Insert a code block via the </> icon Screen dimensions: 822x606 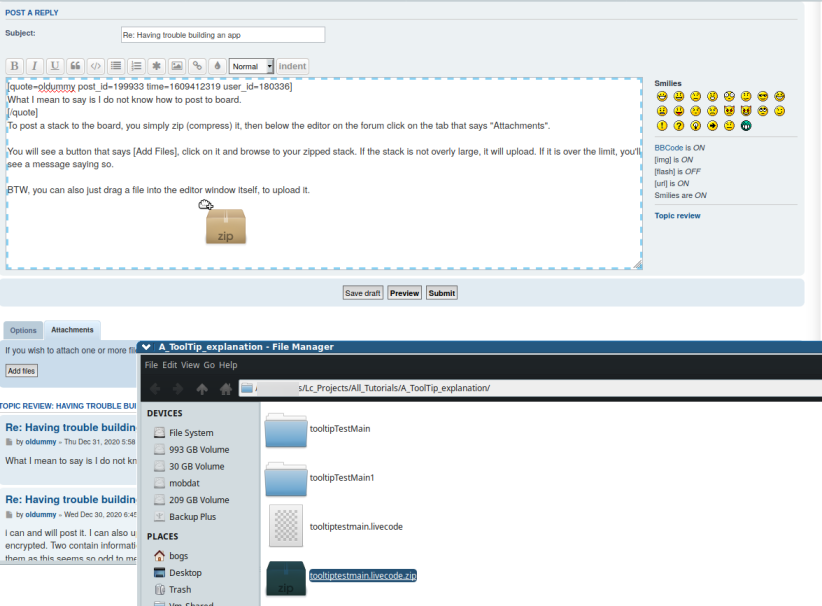(95, 66)
